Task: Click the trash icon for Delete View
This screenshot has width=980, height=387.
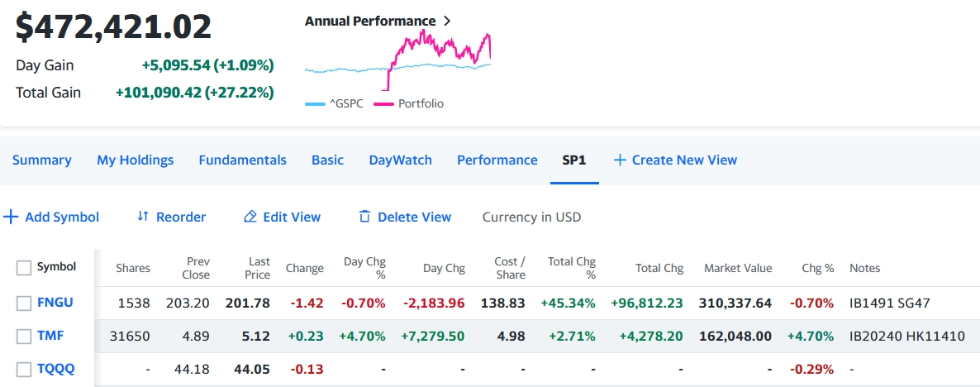Action: [x=364, y=217]
